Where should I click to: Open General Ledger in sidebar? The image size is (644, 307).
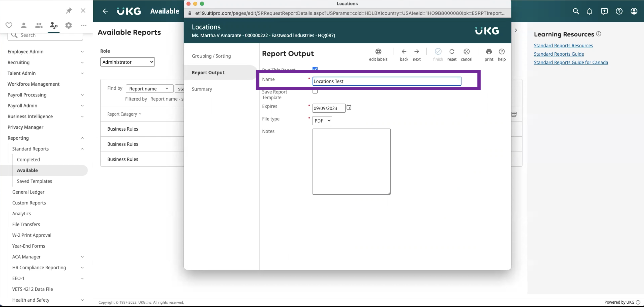[28, 192]
